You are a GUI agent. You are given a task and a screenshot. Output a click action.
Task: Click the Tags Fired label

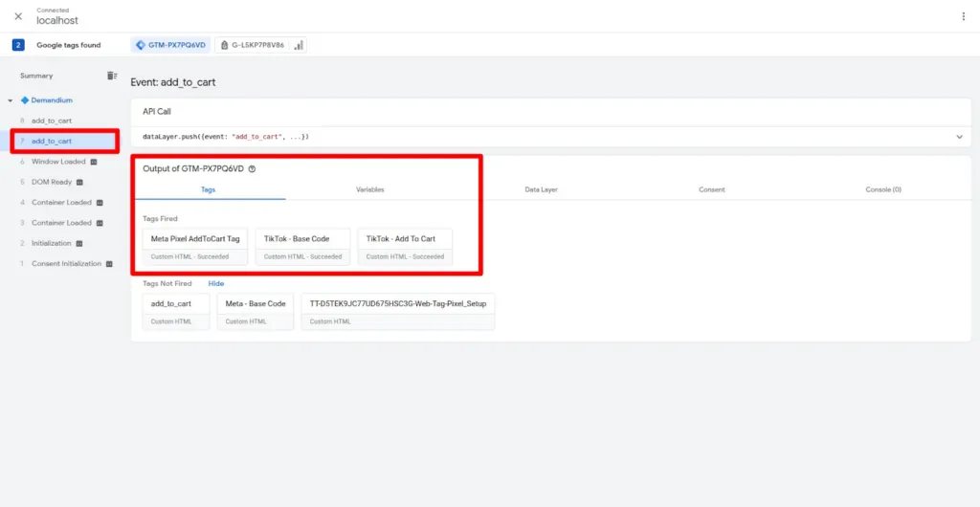coord(160,218)
